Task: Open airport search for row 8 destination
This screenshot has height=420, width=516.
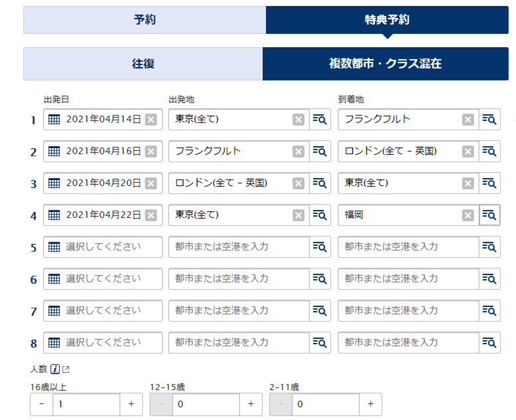Action: tap(489, 343)
